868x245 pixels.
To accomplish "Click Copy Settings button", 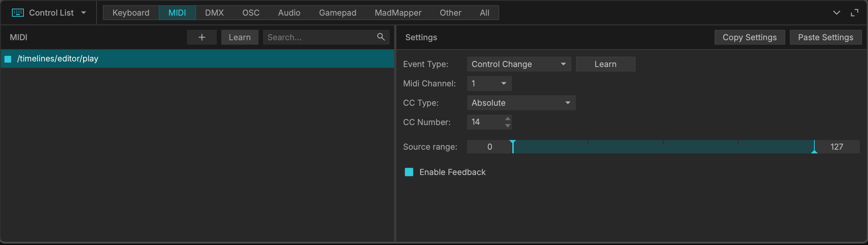I will [750, 37].
